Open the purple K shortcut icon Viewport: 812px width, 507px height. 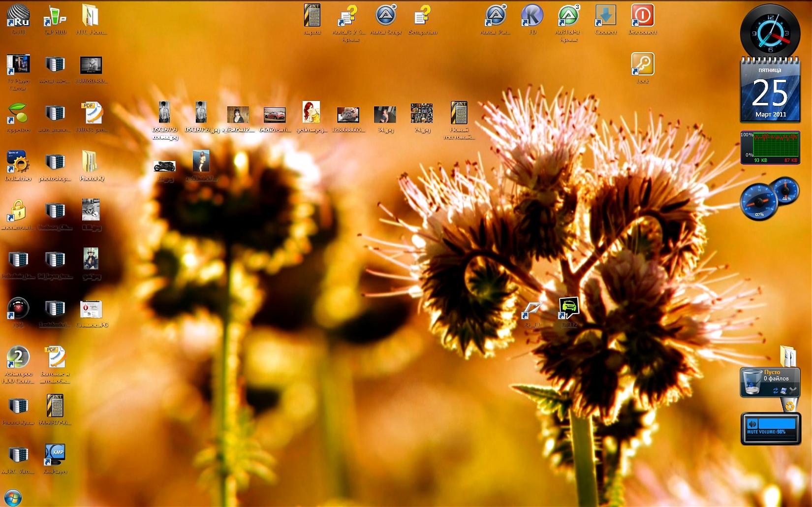click(532, 16)
